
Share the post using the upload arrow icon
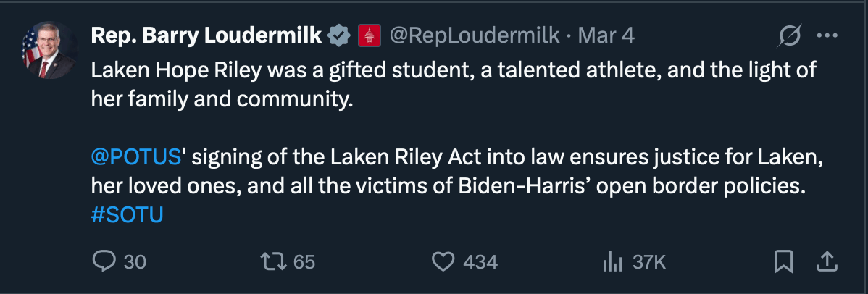coord(828,262)
